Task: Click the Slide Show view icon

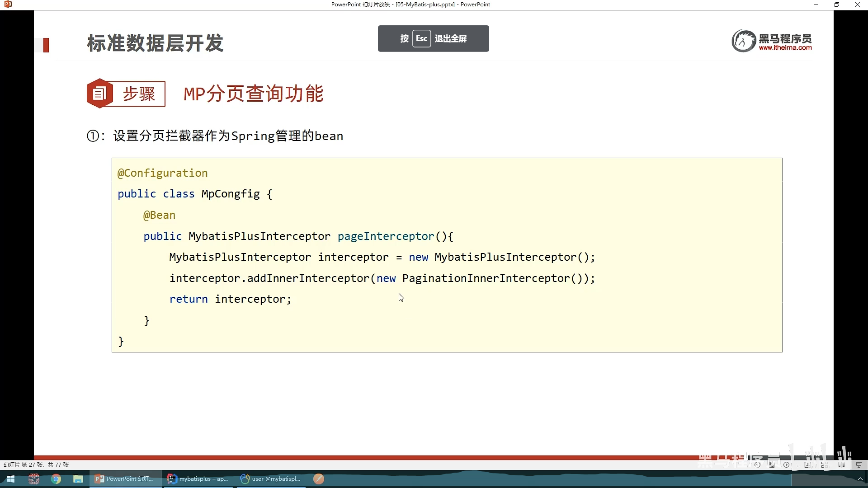Action: [859, 465]
